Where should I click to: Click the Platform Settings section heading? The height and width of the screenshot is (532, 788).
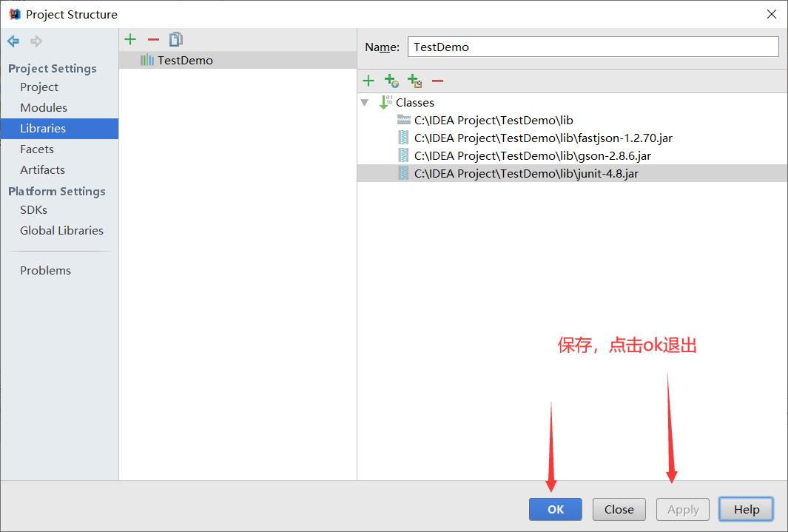[57, 192]
